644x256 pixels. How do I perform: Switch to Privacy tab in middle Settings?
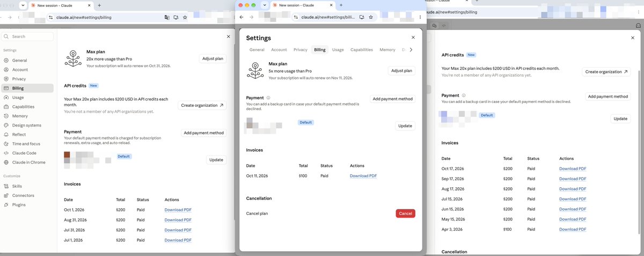click(301, 49)
